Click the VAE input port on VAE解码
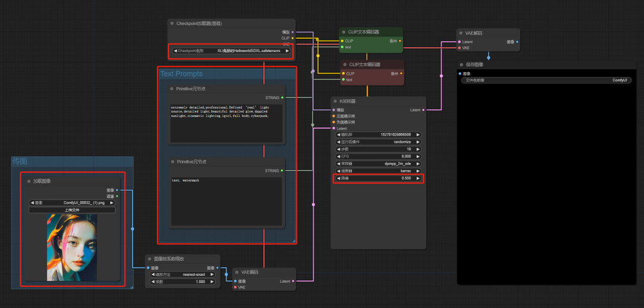644x308 pixels. [459, 48]
